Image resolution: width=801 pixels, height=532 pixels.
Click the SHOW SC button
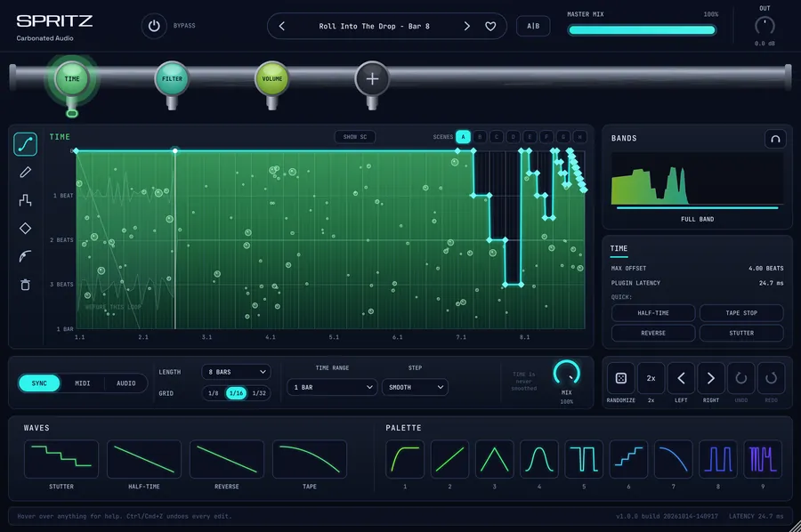355,137
